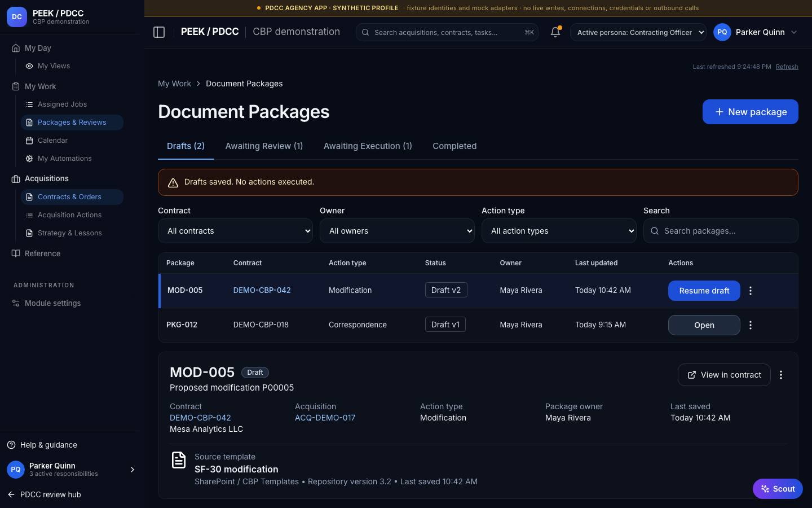Screen dimensions: 812x508
Task: Open the All action types filter
Action: (x=559, y=231)
